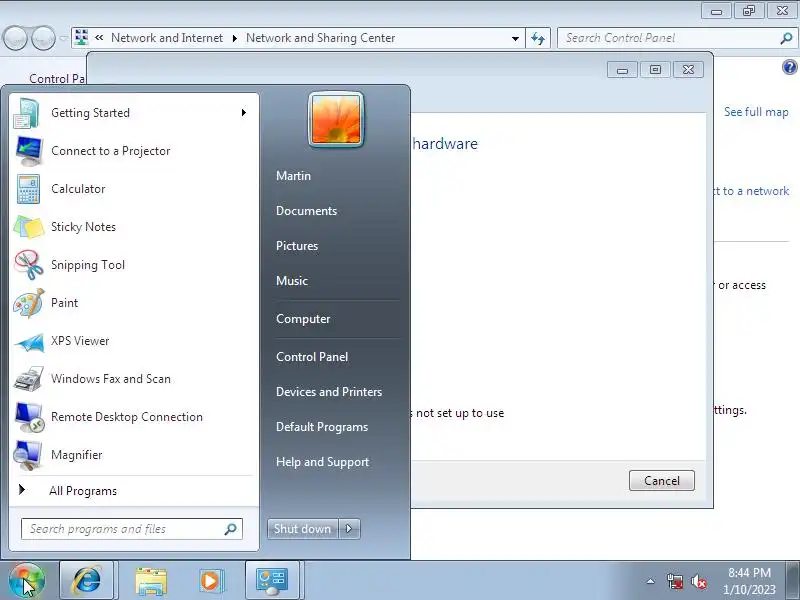Open Windows Explorer folder taskbar icon
Viewport: 800px width, 600px height.
tap(151, 581)
